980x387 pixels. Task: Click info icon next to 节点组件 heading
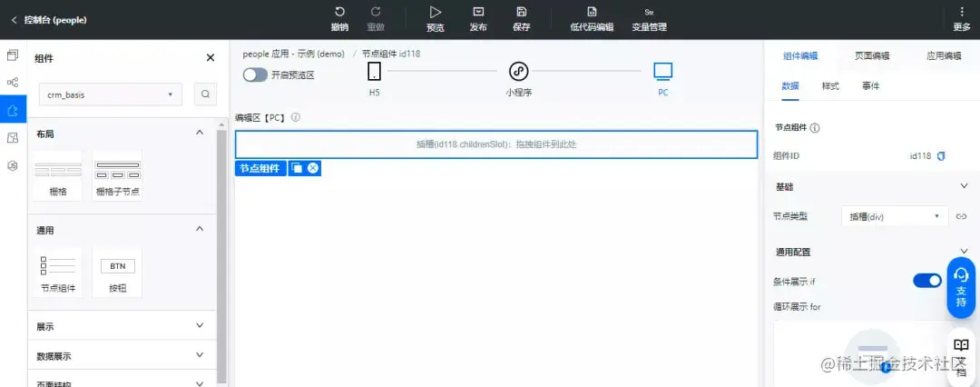(x=815, y=128)
